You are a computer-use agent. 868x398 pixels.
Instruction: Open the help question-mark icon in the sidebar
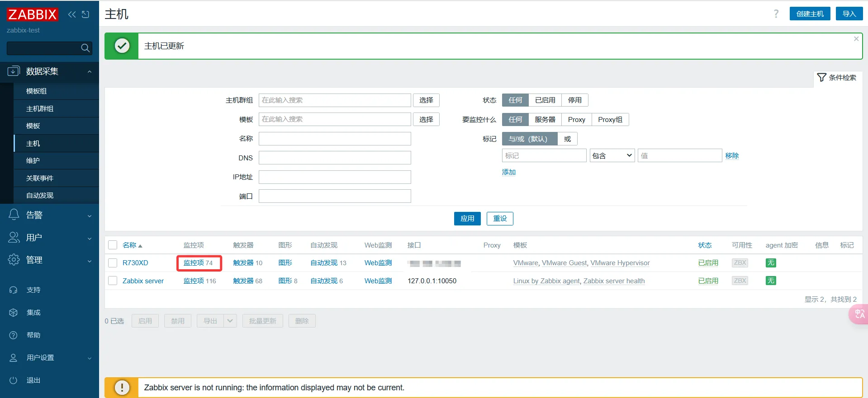click(14, 335)
